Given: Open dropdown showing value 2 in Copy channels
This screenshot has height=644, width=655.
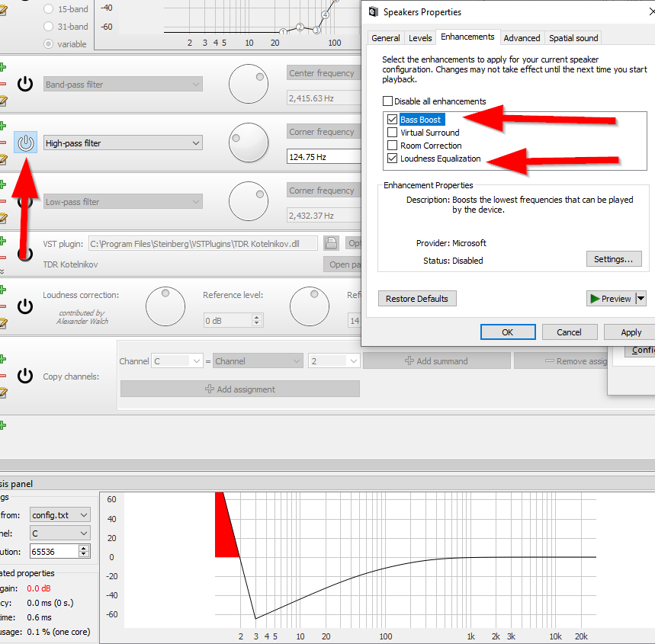Looking at the screenshot, I should click(334, 360).
